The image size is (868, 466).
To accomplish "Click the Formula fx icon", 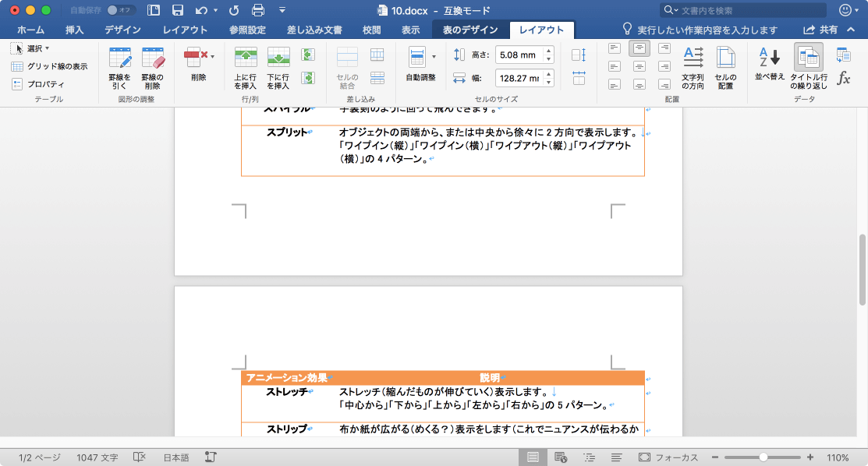I will point(844,78).
